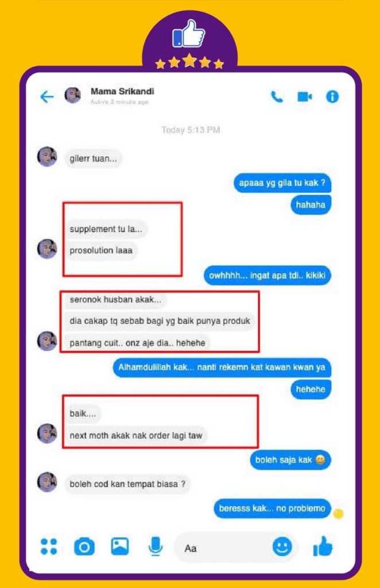Tap the 'next moth akak nak order lagi taw' message
This screenshot has width=380, height=588.
coord(136,436)
